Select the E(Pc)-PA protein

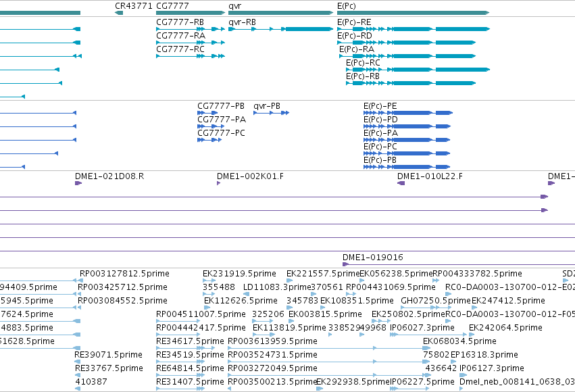[407, 140]
